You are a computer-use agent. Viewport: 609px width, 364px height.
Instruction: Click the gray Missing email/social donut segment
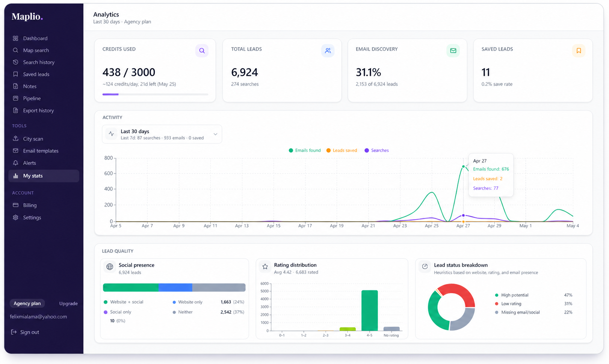point(464,320)
